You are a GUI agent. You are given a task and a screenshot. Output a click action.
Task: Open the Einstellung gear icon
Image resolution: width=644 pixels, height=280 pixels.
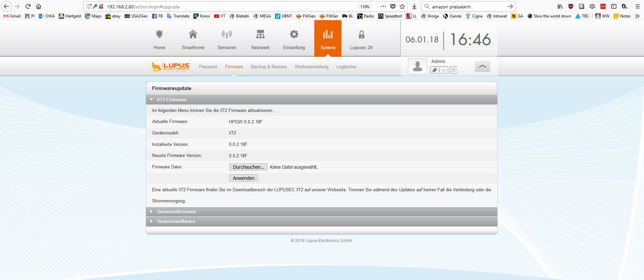[294, 34]
